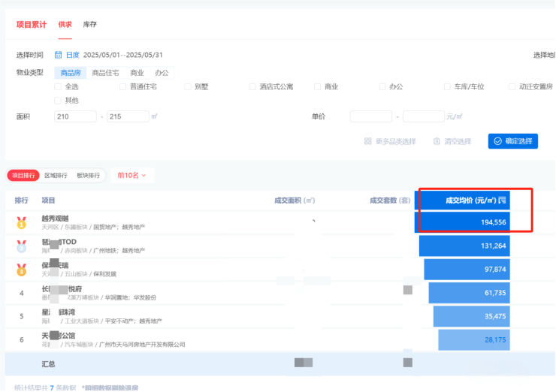Click the sort icon in 成交均价 header
The width and height of the screenshot is (556, 392).
click(x=503, y=201)
